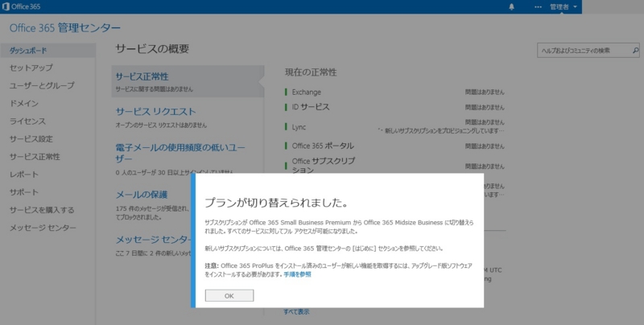Click the サービスの概要 heading
This screenshot has width=644, height=325.
(x=152, y=49)
